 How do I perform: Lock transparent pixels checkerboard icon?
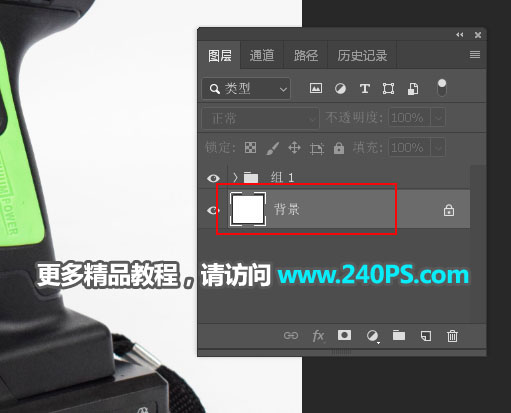pyautogui.click(x=250, y=147)
